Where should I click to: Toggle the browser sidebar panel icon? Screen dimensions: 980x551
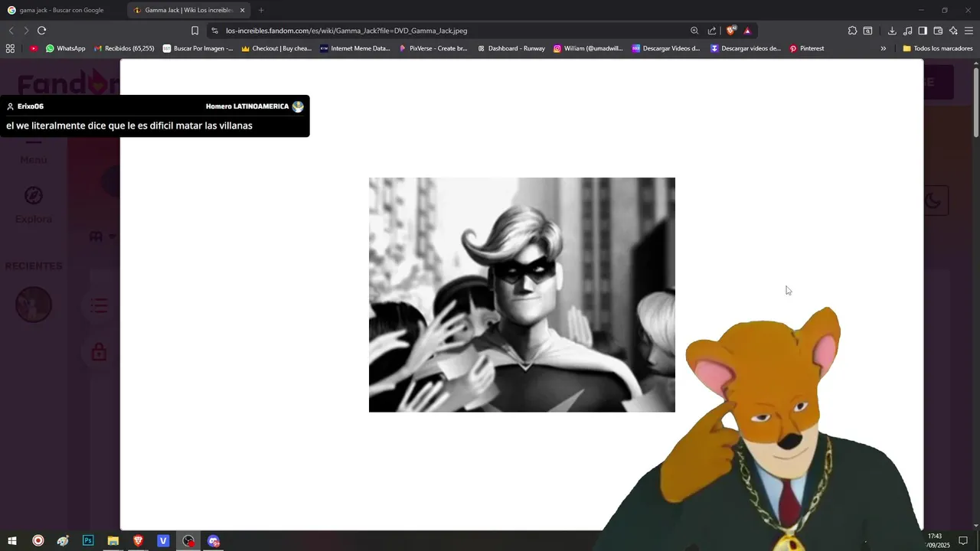923,31
